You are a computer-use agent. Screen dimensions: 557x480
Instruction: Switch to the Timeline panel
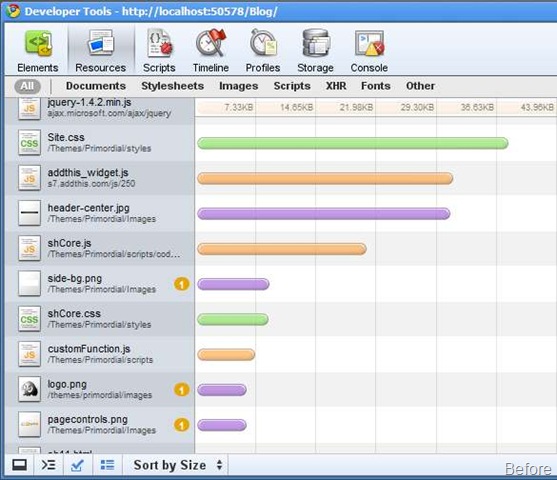point(211,51)
